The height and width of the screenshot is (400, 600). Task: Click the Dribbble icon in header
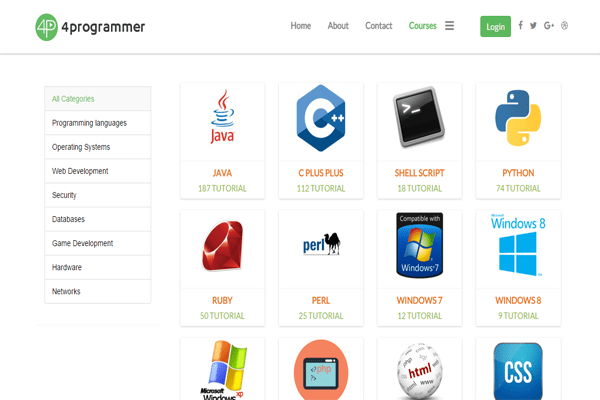[x=565, y=26]
